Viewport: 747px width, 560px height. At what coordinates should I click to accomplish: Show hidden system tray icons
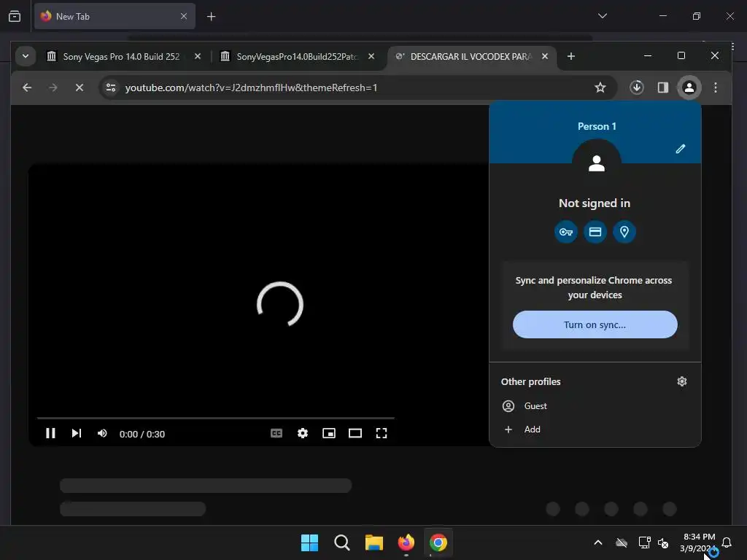point(598,542)
